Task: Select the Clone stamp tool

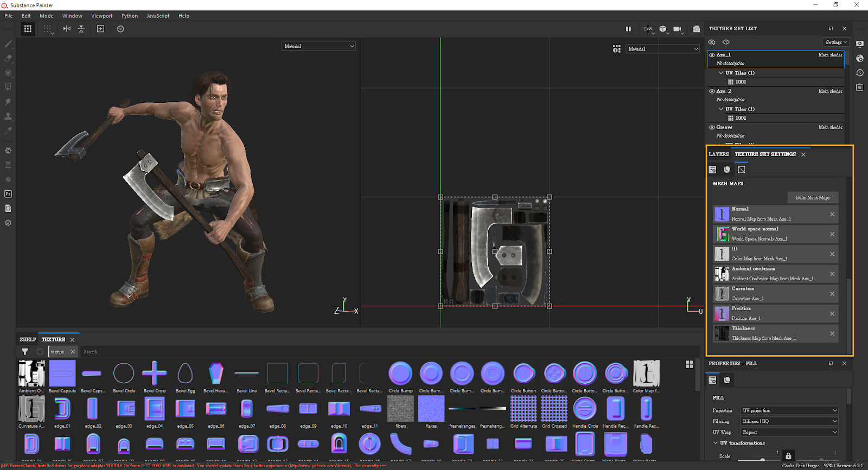Action: coord(8,116)
